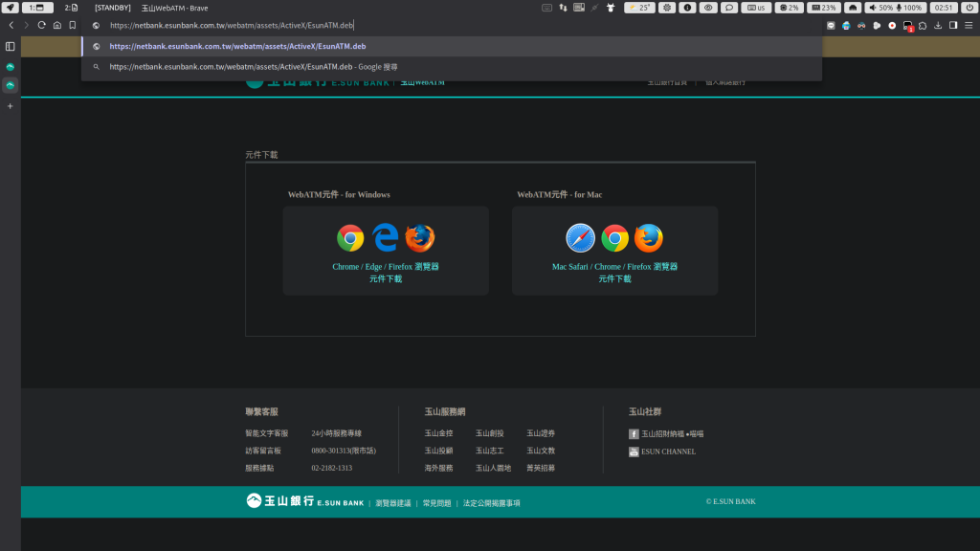980x551 pixels.
Task: Open the Facebook 玉山招財納福 link
Action: [x=666, y=433]
